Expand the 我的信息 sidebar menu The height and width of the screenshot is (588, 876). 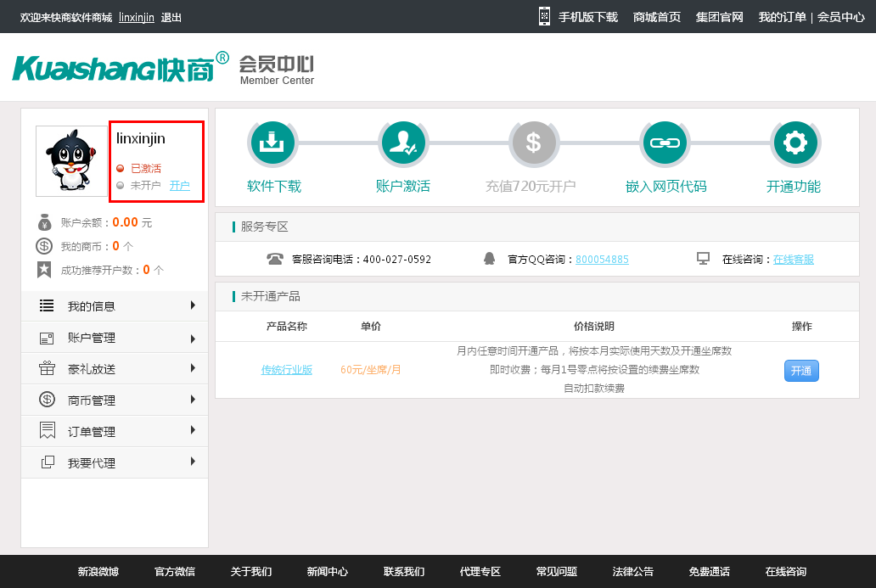[x=114, y=306]
